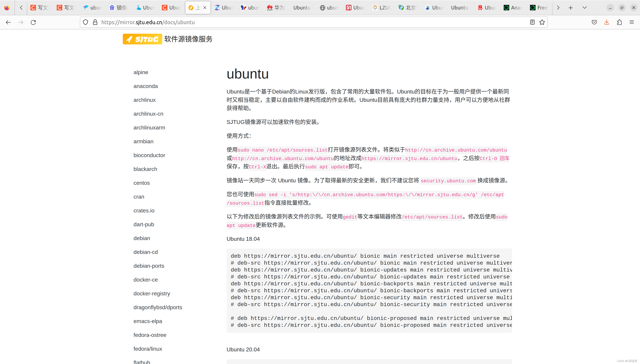Open the anaconda docs link
Image resolution: width=640 pixels, height=364 pixels.
[x=146, y=86]
